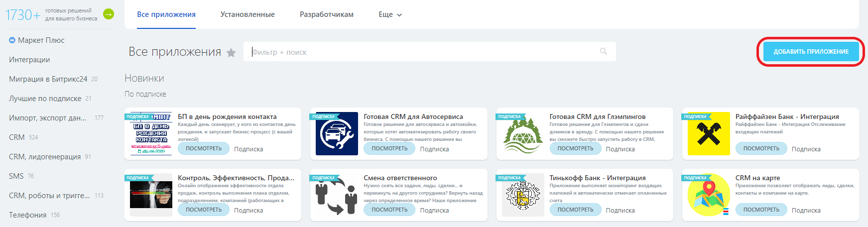The width and height of the screenshot is (868, 227).
Task: Open title Тинькофф Банк - Интеграция
Action: [598, 178]
